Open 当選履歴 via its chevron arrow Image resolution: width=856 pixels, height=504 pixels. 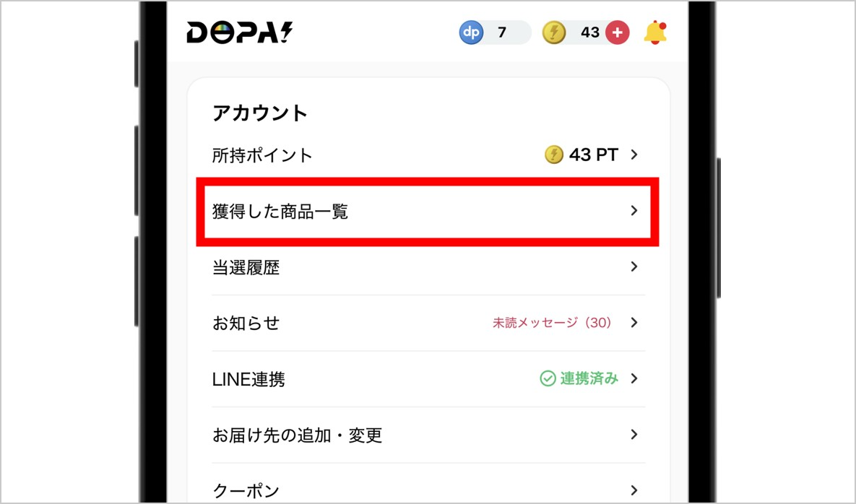point(634,266)
